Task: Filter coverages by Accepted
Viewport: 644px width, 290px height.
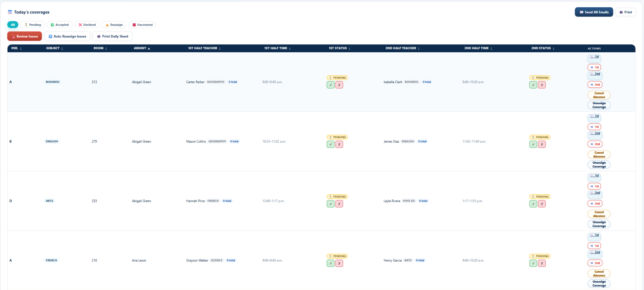Action: coord(60,25)
